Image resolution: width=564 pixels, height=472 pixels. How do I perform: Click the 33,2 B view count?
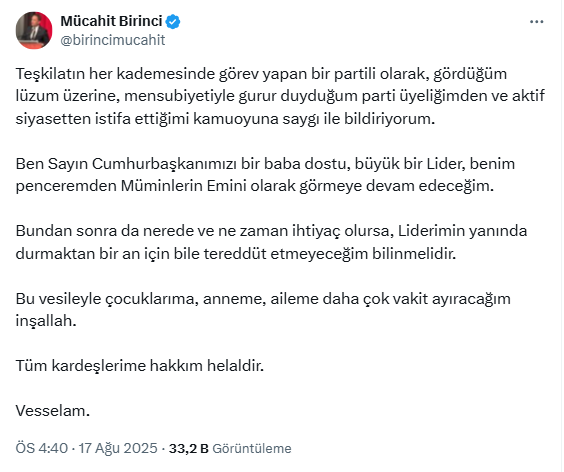pyautogui.click(x=188, y=448)
